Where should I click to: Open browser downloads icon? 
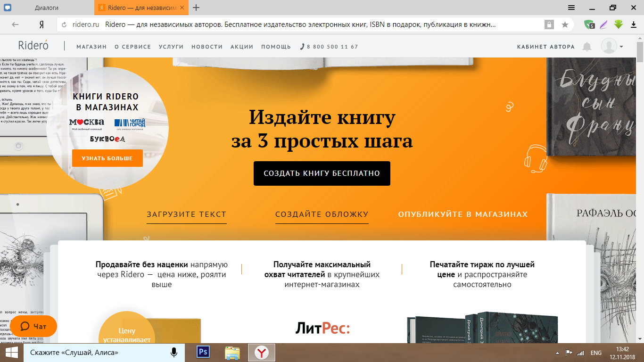634,25
